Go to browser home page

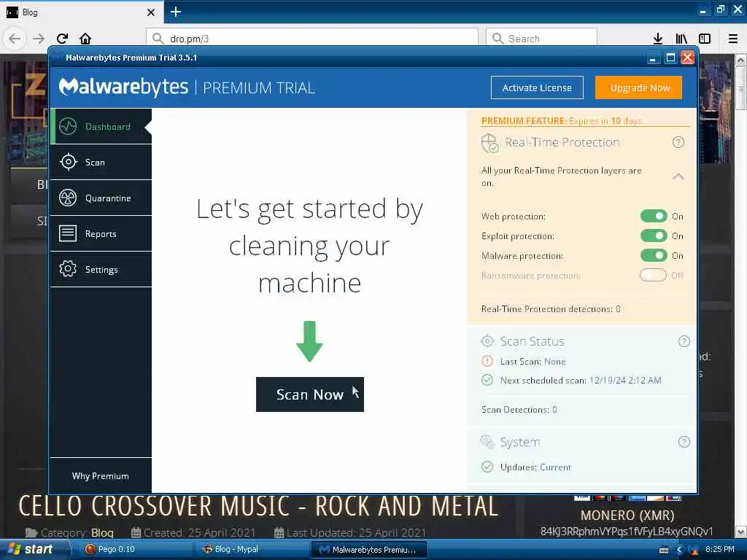85,39
